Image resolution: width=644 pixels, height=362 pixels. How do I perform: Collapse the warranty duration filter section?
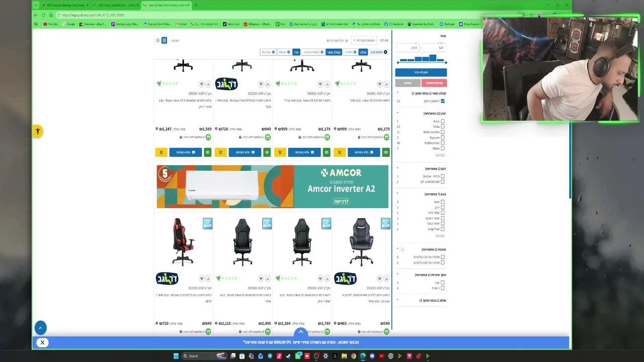click(397, 275)
